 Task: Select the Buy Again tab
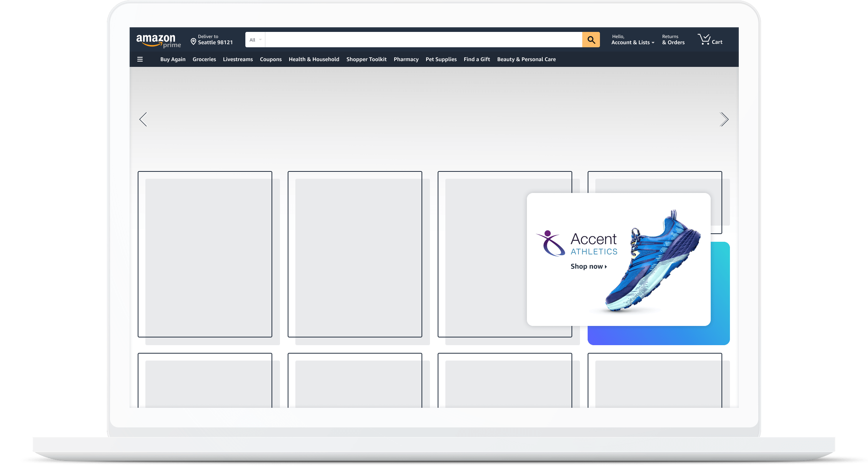[173, 59]
